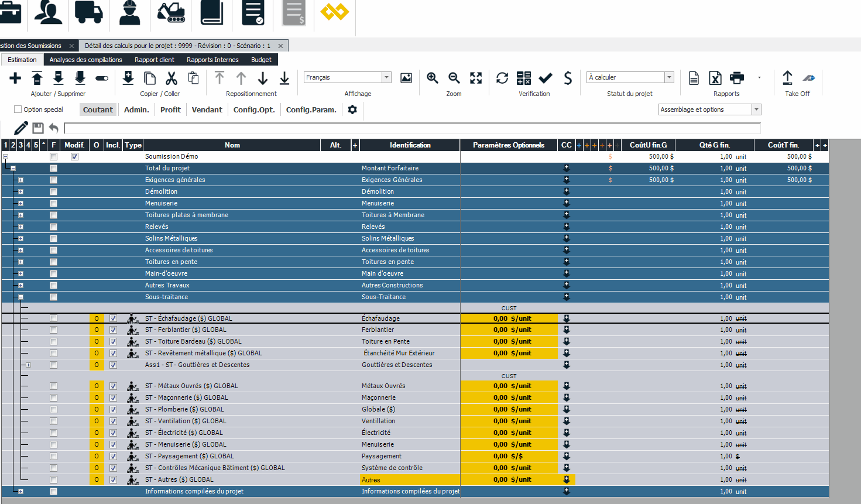Click the Config.Param. button
861x504 pixels.
pyautogui.click(x=311, y=109)
